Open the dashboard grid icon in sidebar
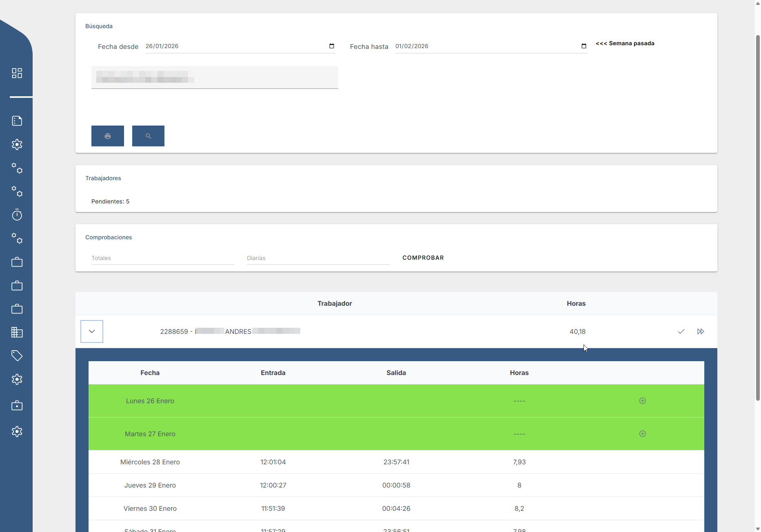The width and height of the screenshot is (761, 532). click(17, 73)
